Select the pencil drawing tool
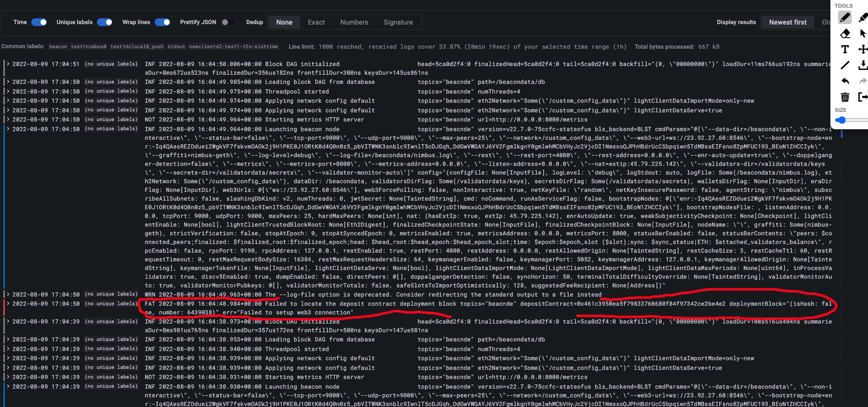Image resolution: width=868 pixels, height=407 pixels. (x=845, y=18)
